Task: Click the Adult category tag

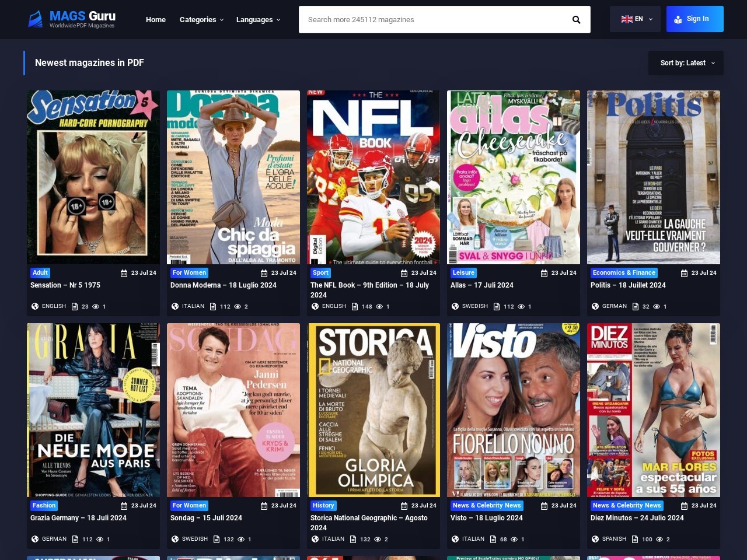Action: 40,272
